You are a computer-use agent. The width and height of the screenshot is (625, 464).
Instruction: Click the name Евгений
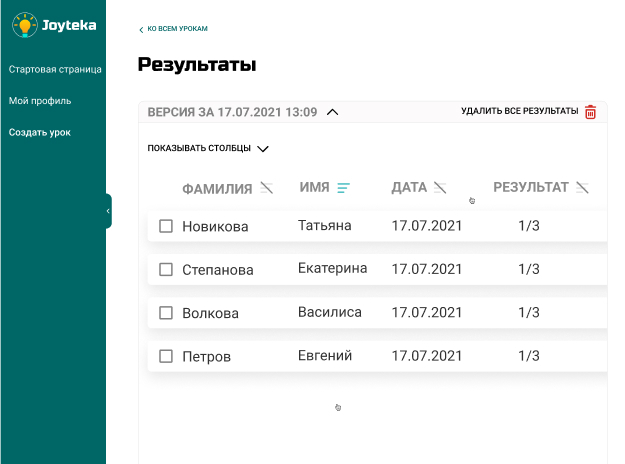point(325,355)
